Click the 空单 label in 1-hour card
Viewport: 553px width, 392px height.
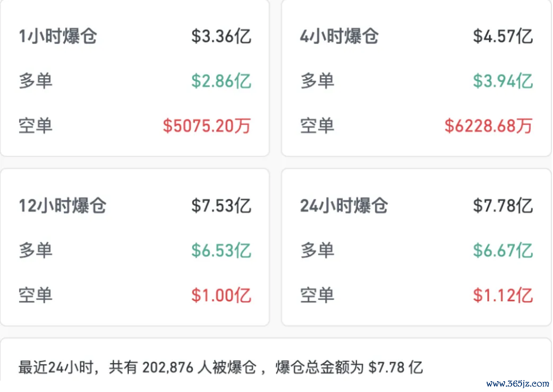(36, 126)
